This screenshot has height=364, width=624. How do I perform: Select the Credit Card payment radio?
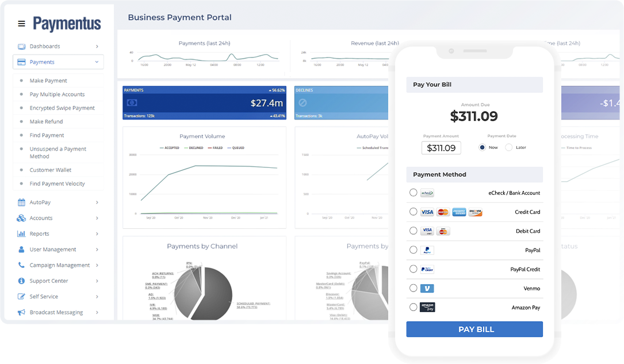(x=413, y=212)
